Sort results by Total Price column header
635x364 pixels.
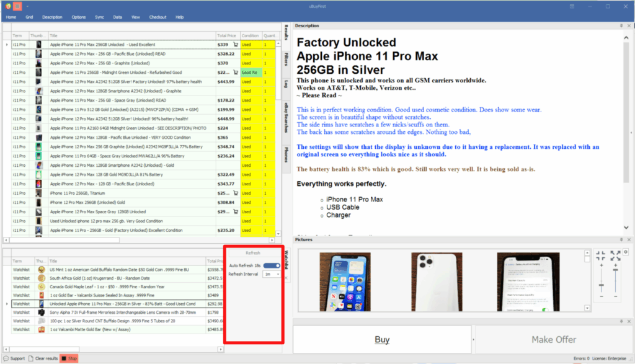[227, 35]
